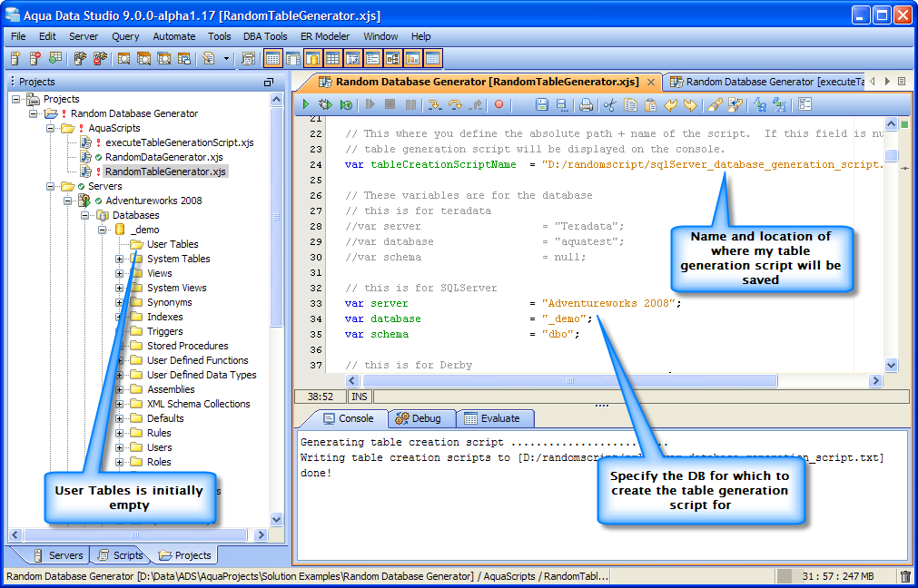Viewport: 918px width, 588px height.
Task: Collapse the AquaScripts folder node
Action: tap(50, 128)
